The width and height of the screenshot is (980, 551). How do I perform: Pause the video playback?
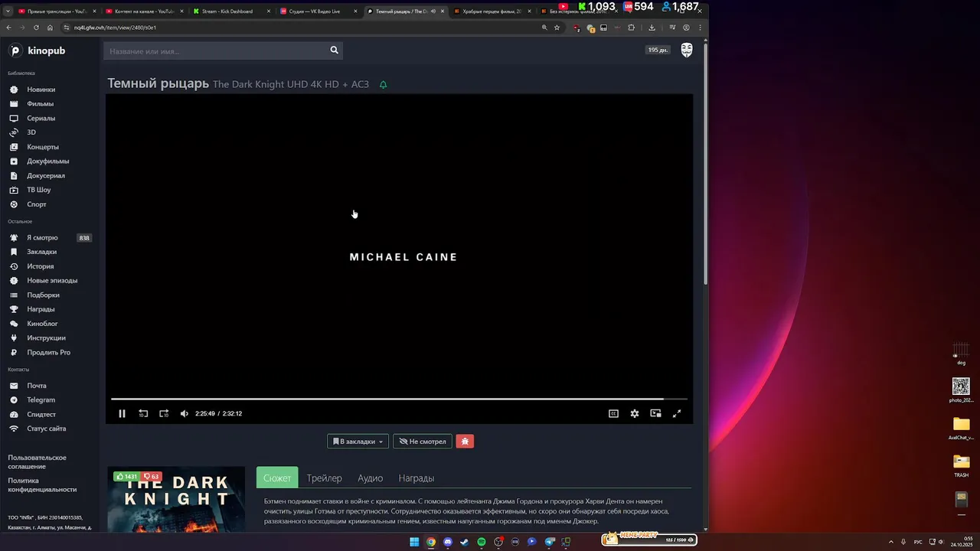(122, 413)
